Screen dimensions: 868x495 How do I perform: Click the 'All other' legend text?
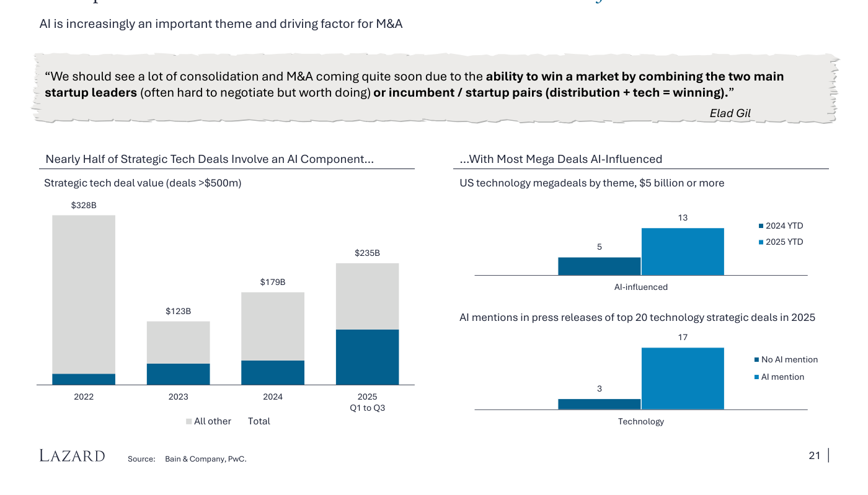click(x=213, y=421)
